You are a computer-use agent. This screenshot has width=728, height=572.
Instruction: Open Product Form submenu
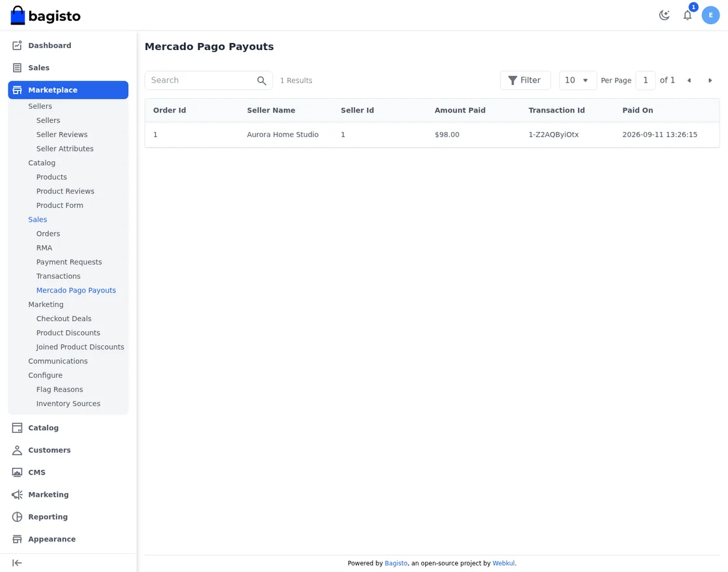click(60, 205)
